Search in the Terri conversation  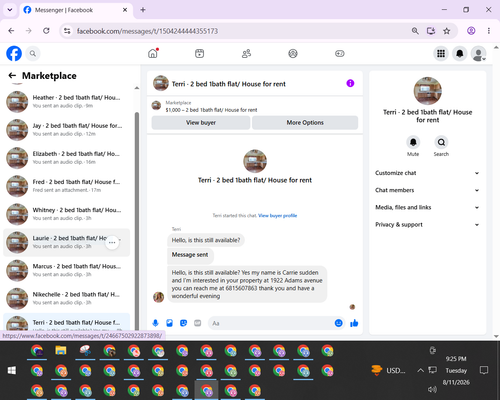tap(441, 142)
